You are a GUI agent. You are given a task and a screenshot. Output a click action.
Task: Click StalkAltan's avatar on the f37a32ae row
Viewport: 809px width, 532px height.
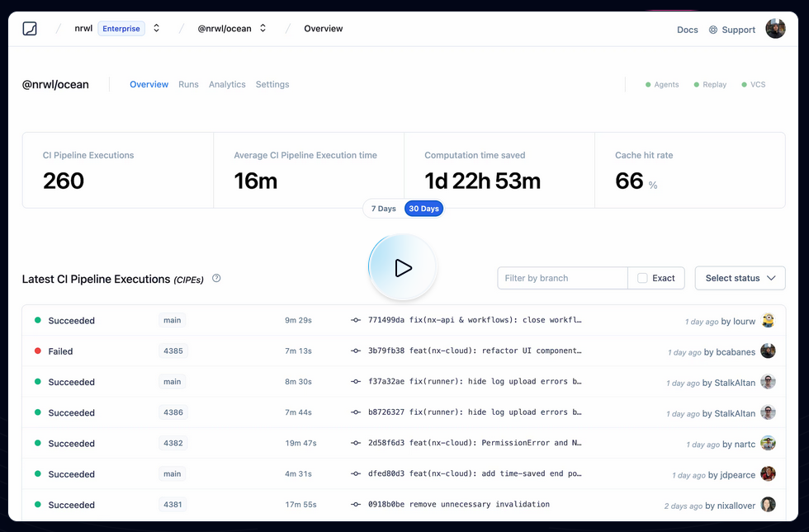tap(769, 381)
